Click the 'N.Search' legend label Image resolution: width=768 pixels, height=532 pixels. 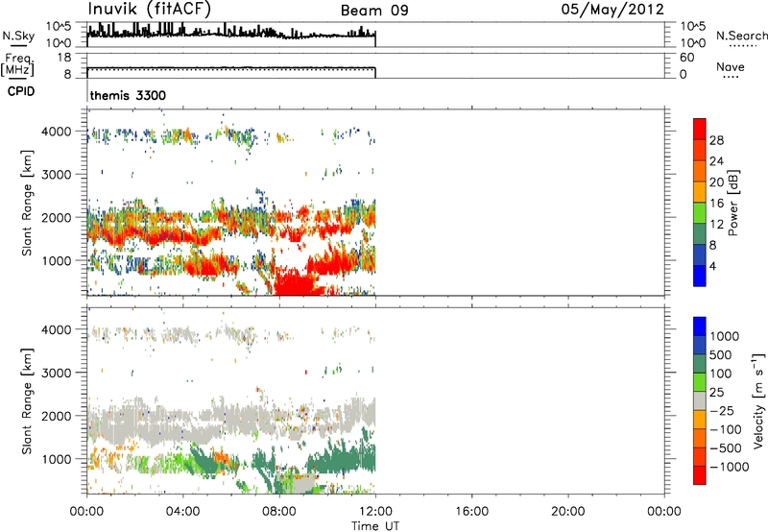point(742,36)
